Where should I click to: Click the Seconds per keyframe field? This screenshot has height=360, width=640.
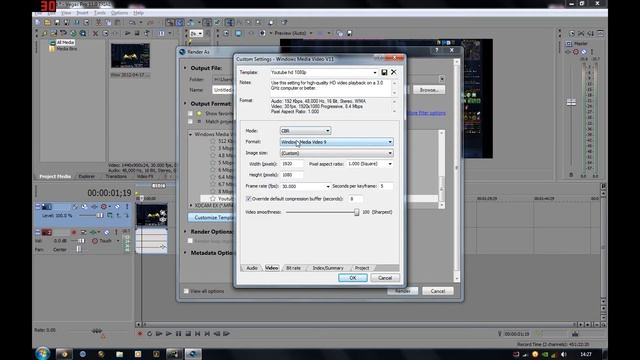tap(386, 186)
